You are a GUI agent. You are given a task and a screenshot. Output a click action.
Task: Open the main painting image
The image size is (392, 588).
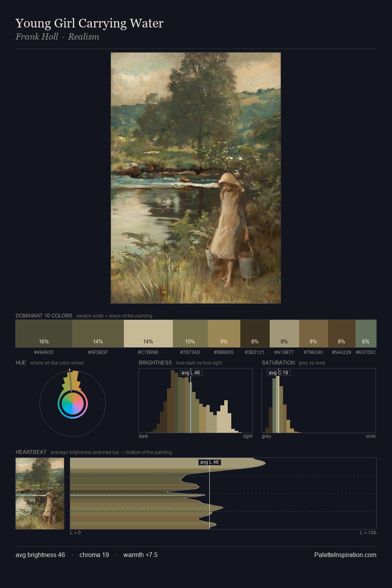coord(196,178)
